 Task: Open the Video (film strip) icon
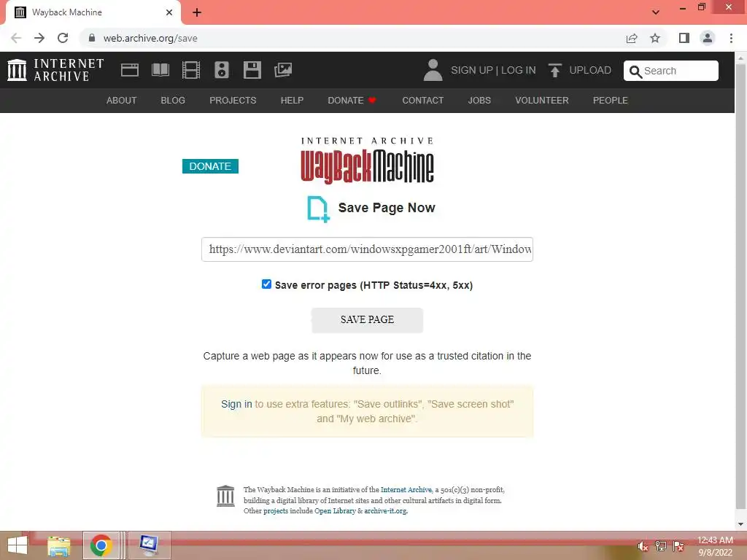[191, 71]
